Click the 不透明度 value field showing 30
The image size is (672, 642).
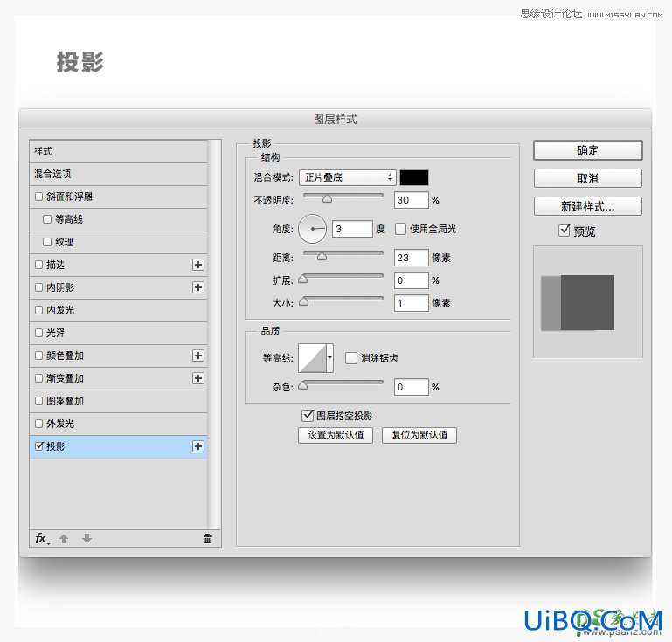tap(411, 200)
